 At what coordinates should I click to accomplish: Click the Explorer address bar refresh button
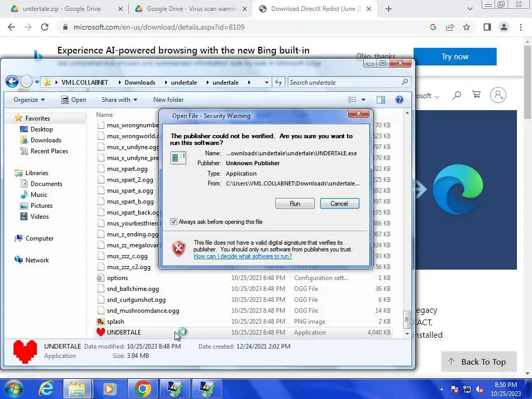pos(278,83)
